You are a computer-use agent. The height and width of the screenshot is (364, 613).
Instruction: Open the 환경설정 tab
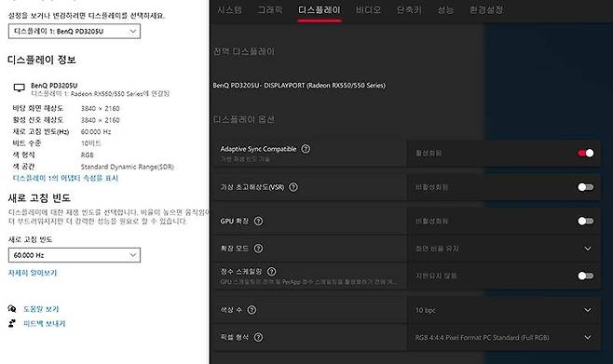(x=486, y=9)
